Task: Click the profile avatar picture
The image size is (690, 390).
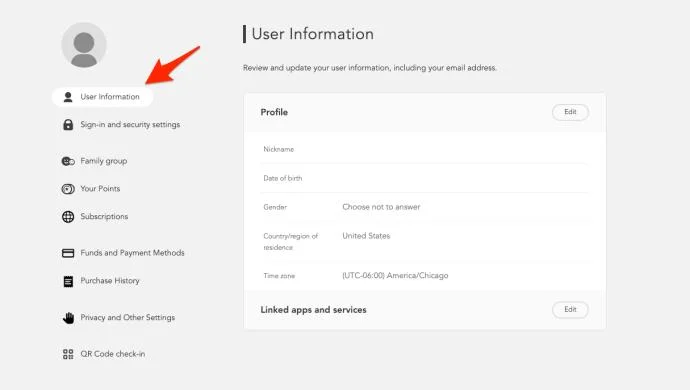Action: click(x=84, y=45)
